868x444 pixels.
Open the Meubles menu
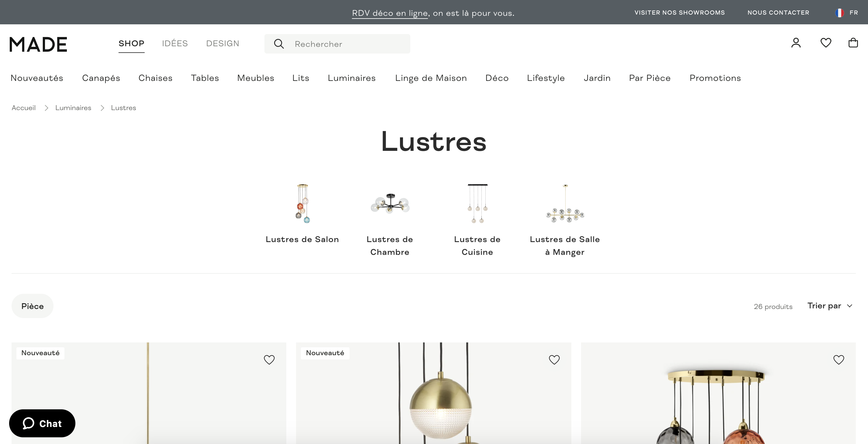(x=255, y=78)
